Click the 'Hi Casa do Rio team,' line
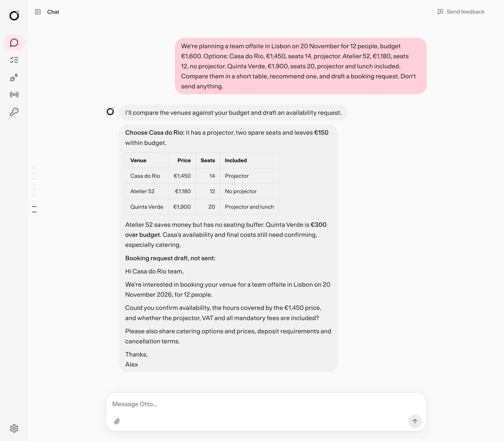This screenshot has width=504, height=441. (x=154, y=271)
